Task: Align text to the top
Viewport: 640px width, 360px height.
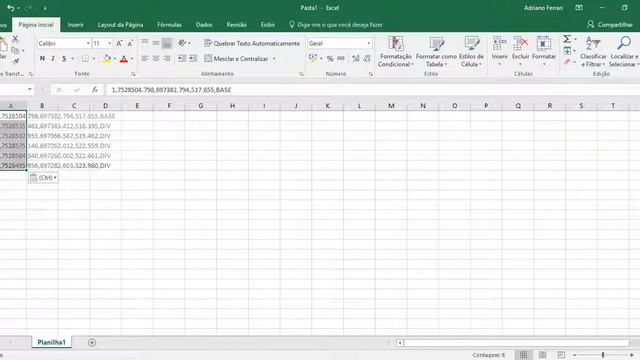Action: 145,43
